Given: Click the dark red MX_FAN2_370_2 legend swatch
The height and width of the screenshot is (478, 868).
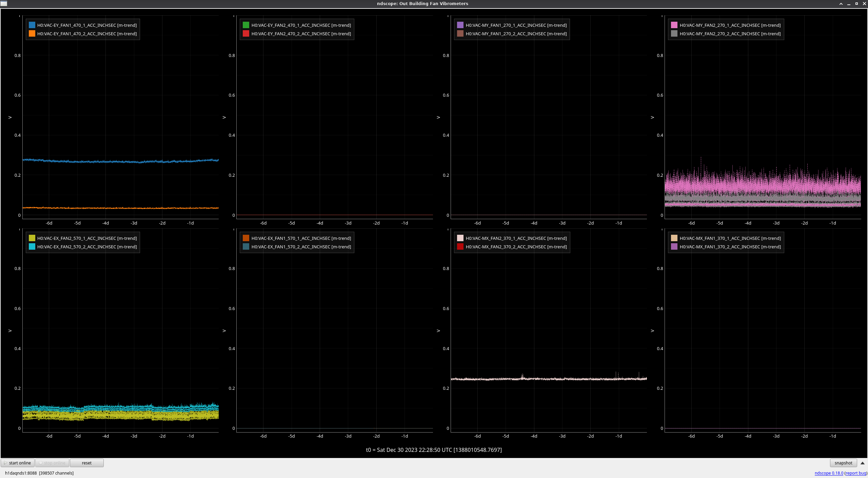Looking at the screenshot, I should pos(460,247).
